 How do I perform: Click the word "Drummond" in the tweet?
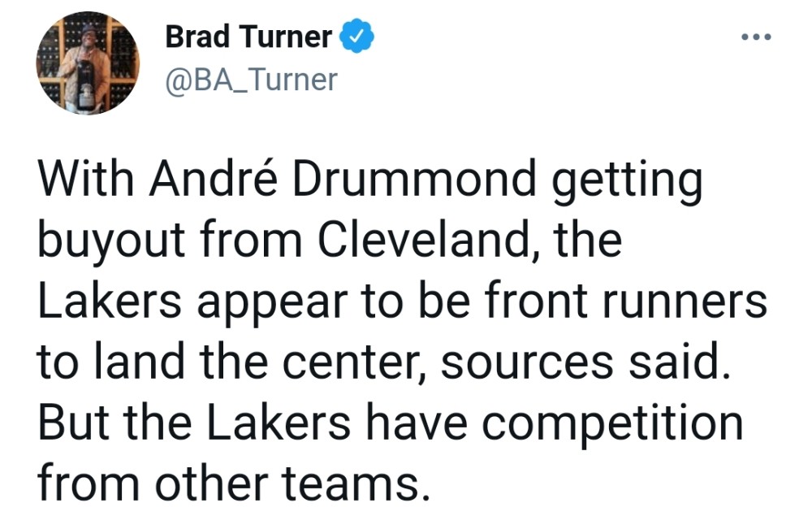click(414, 179)
